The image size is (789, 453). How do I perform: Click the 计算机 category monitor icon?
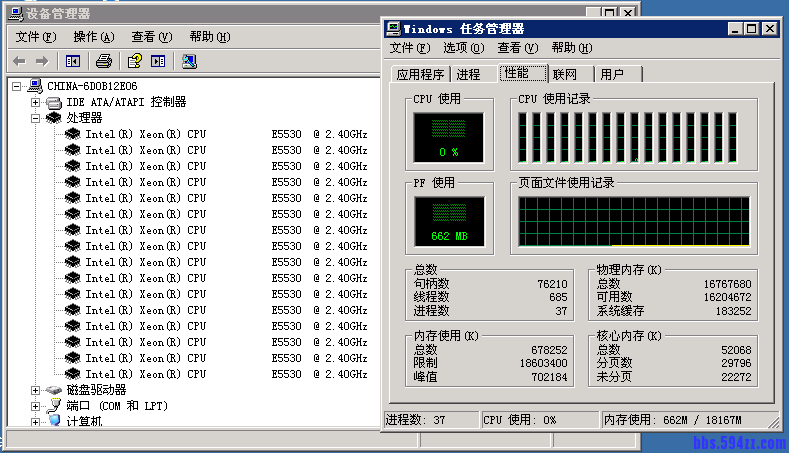55,420
